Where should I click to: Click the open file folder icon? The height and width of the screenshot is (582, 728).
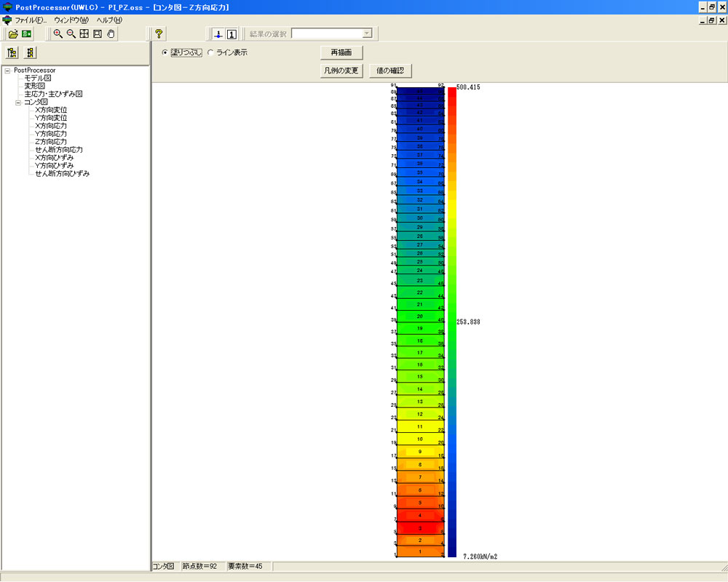(x=13, y=33)
